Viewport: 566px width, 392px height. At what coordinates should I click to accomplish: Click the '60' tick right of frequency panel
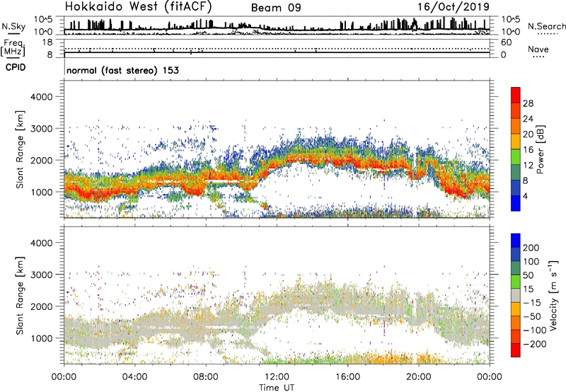click(506, 42)
